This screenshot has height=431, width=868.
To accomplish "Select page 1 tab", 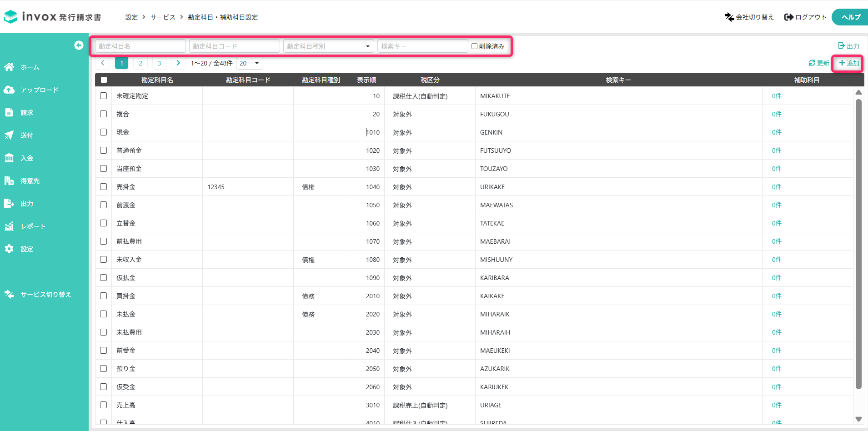I will coord(121,63).
